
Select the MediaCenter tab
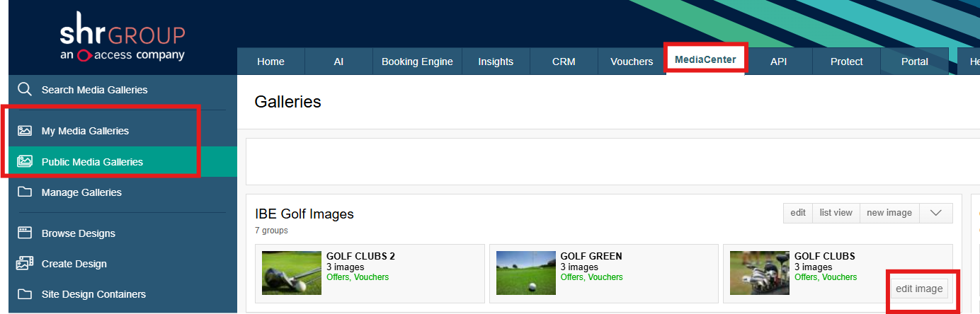(x=705, y=59)
